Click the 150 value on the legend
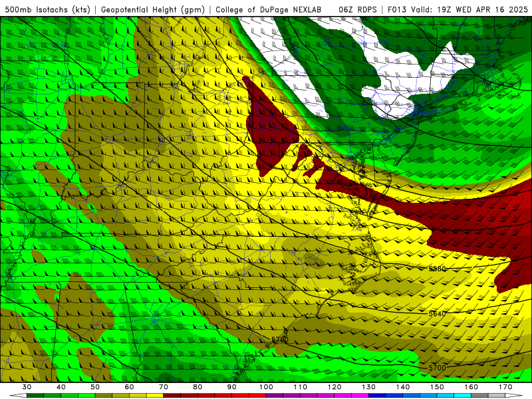This screenshot has height=399, width=532. point(438,387)
